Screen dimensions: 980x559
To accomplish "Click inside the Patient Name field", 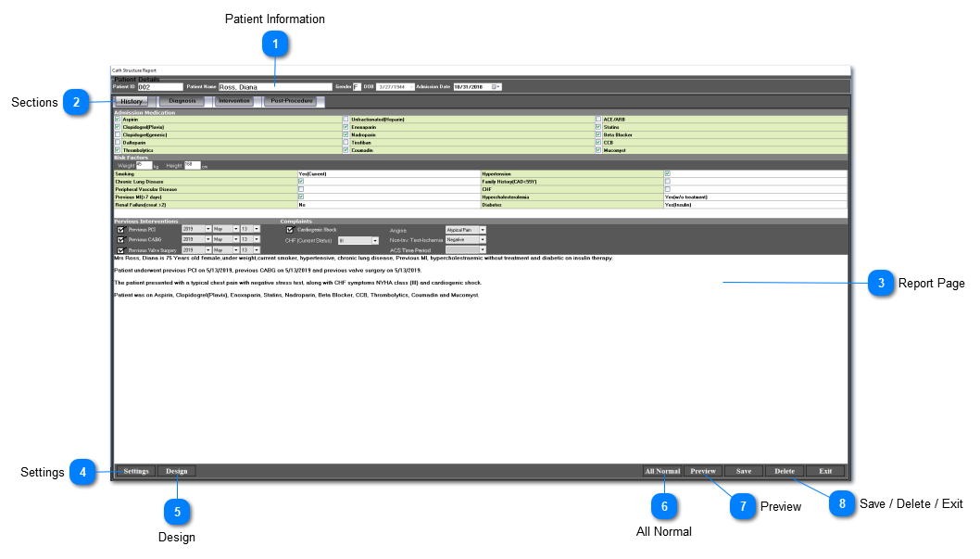I will pos(278,85).
